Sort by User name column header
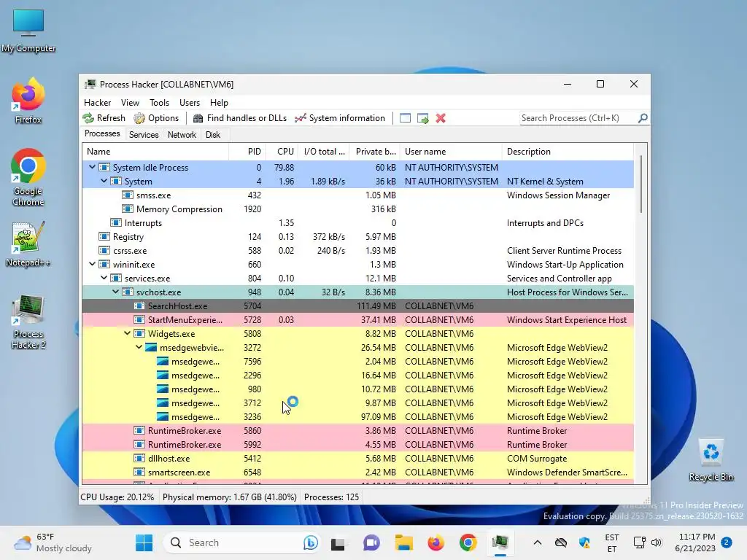Viewport: 747px width, 560px height. [x=451, y=152]
